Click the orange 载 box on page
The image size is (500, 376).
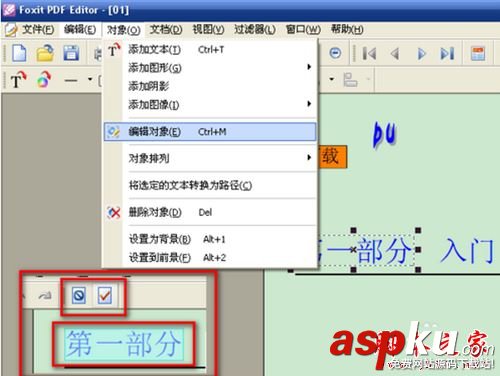tap(333, 156)
